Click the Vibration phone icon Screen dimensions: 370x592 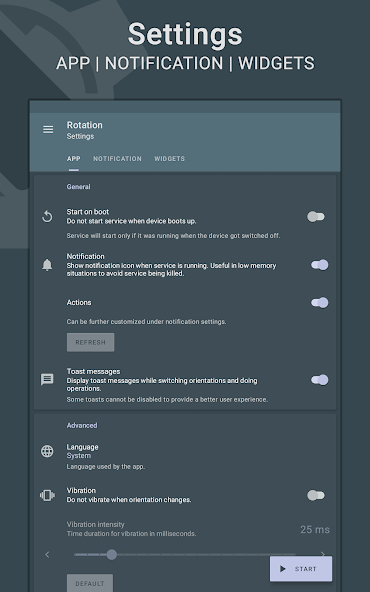pyautogui.click(x=47, y=495)
